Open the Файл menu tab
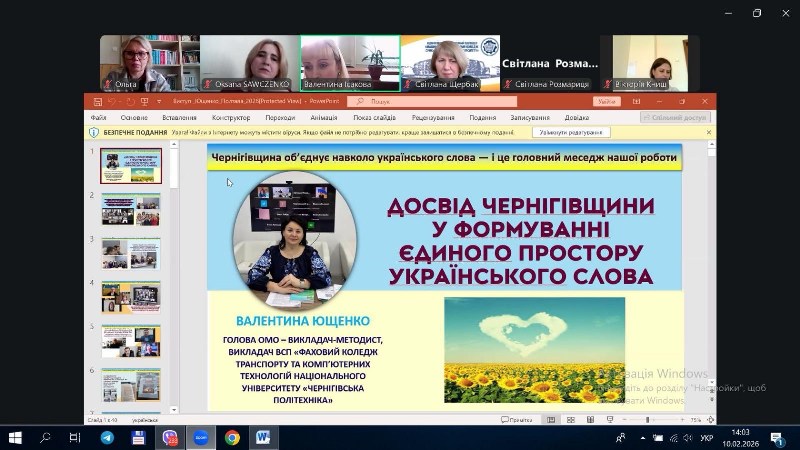Screen dimensions: 800x450 point(98,117)
